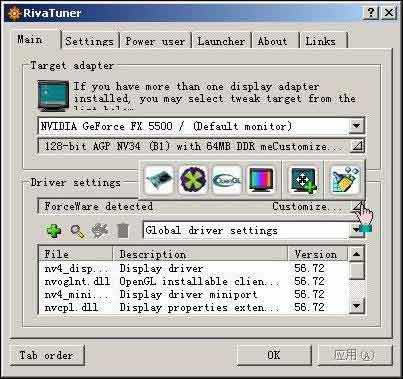The width and height of the screenshot is (403, 379).
Task: Click driver file list scroll-up arrow
Action: (357, 254)
